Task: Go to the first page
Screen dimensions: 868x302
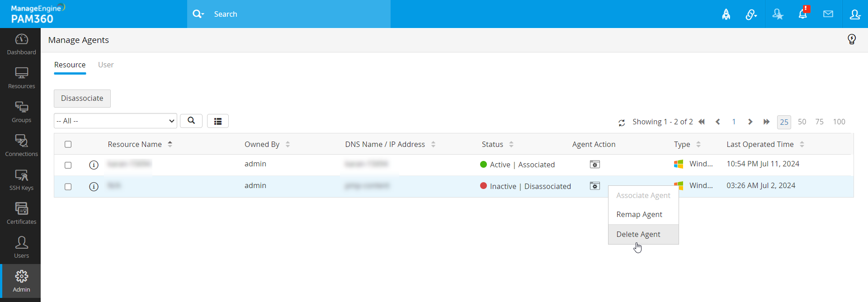Action: (x=702, y=122)
